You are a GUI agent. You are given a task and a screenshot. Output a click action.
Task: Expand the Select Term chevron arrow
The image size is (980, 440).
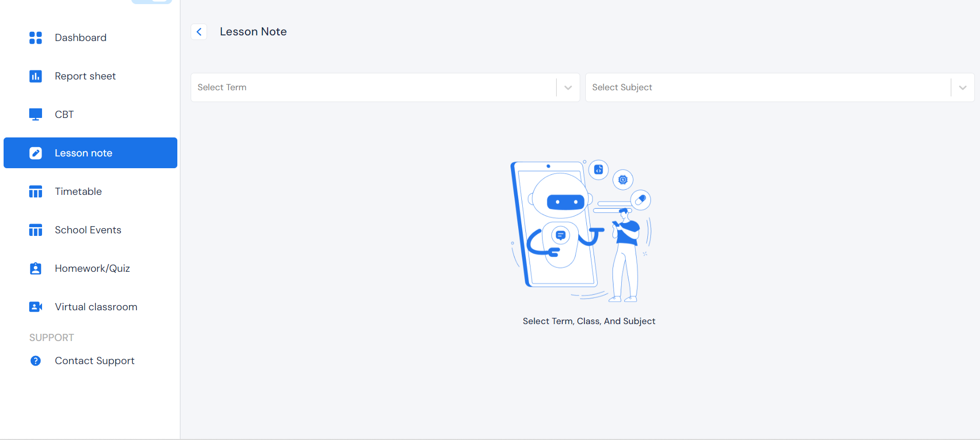[568, 88]
